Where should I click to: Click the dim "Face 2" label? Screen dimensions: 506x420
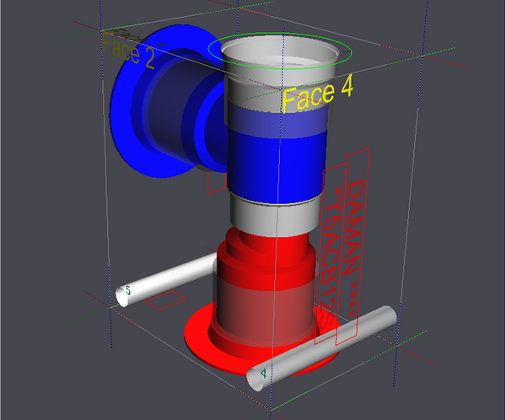[128, 51]
